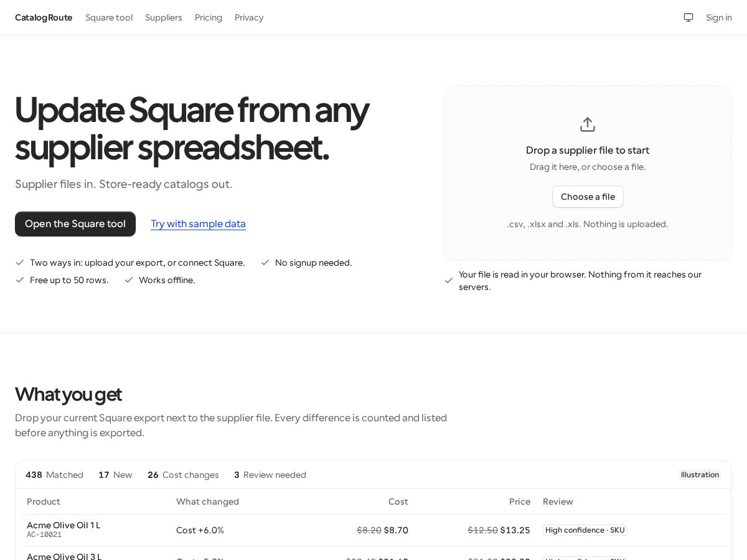
Task: Follow 'Try with sample data' link
Action: 198,224
